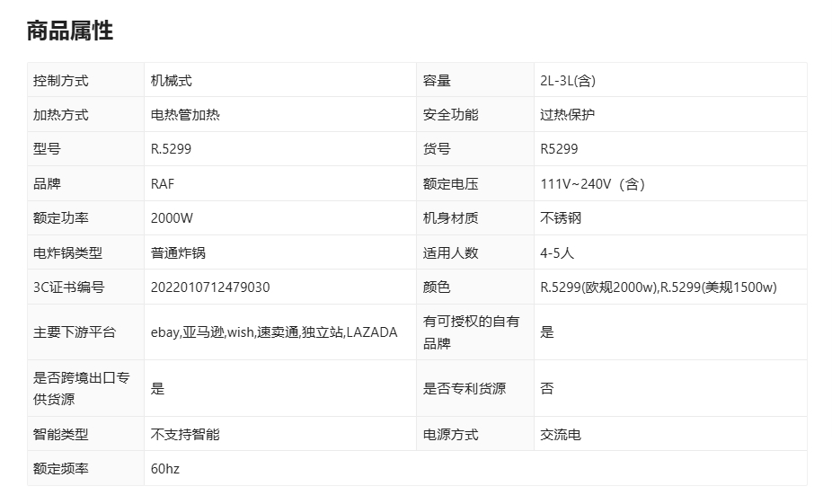Click the 商品属性 section heading
Image resolution: width=832 pixels, height=504 pixels.
tap(70, 31)
